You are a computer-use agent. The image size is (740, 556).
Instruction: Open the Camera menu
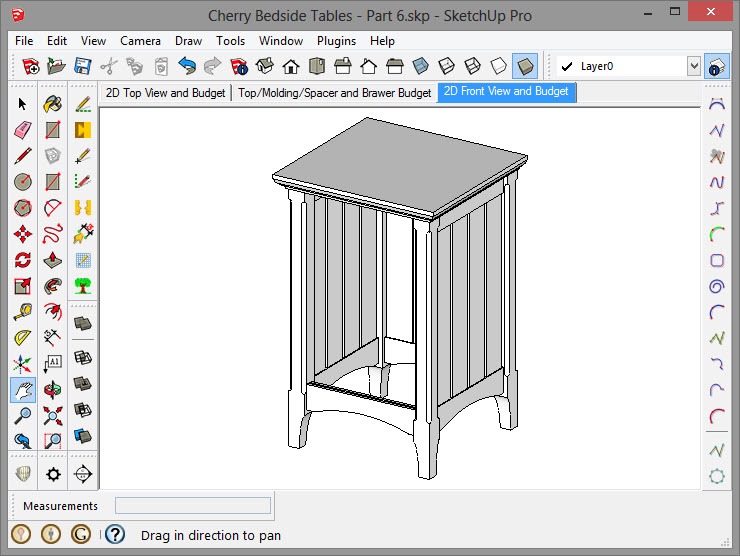(140, 41)
